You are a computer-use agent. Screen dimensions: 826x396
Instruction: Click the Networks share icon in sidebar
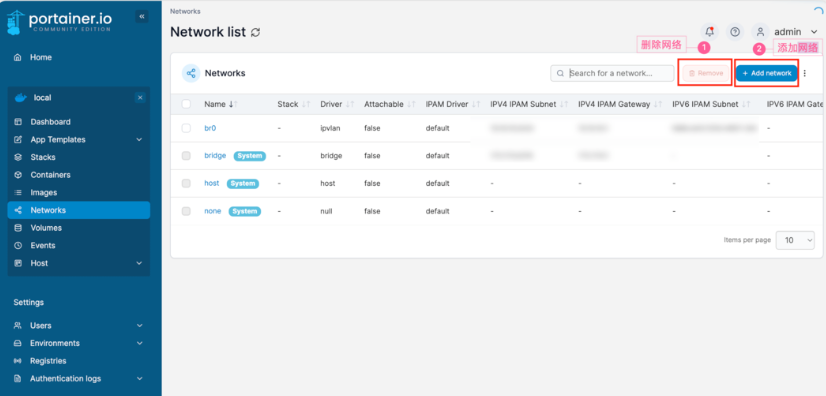click(x=18, y=210)
